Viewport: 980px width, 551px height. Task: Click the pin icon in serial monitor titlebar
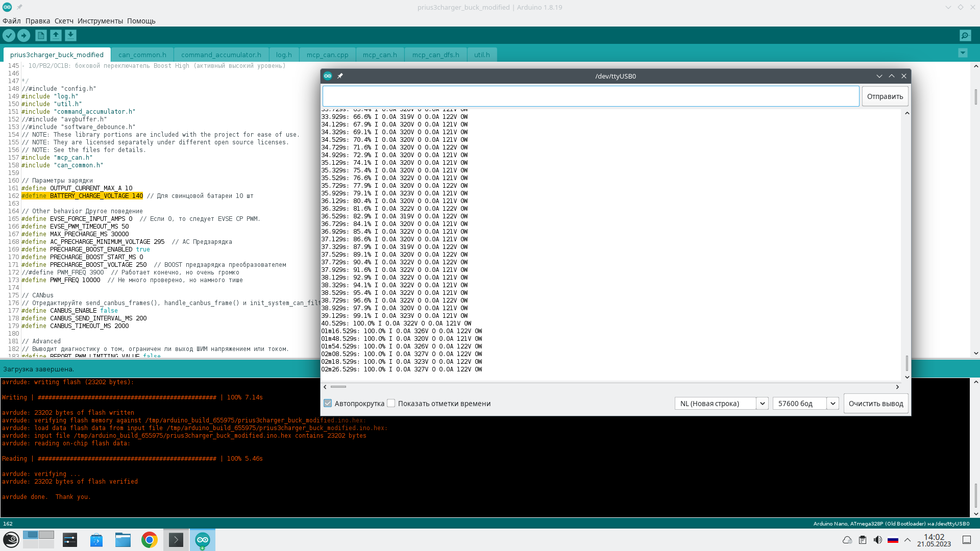(340, 76)
